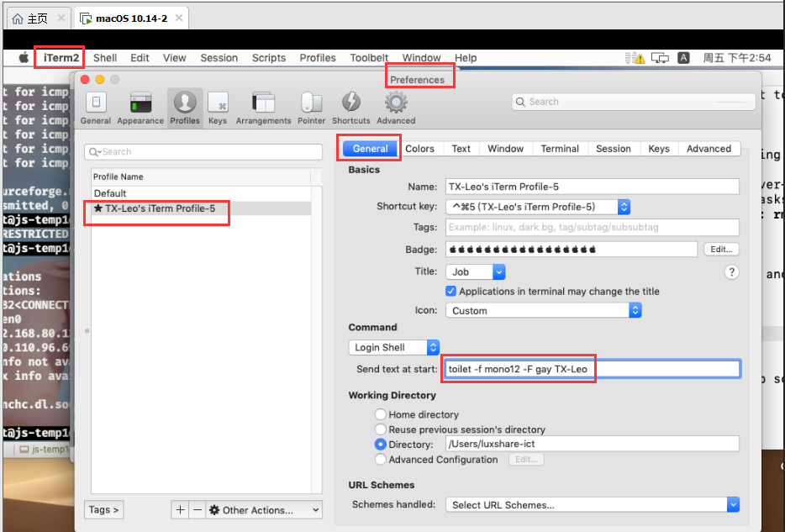The height and width of the screenshot is (532, 785).
Task: Click the profile list search field
Action: point(203,151)
